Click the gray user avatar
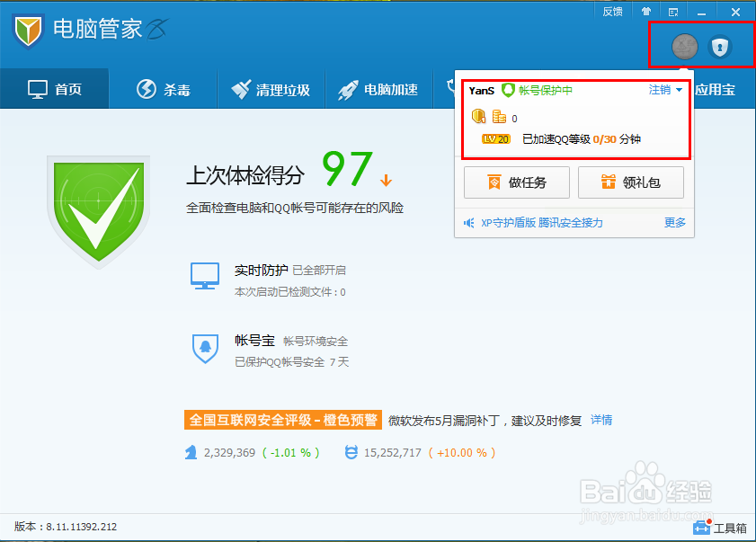This screenshot has height=542, width=756. [x=685, y=47]
